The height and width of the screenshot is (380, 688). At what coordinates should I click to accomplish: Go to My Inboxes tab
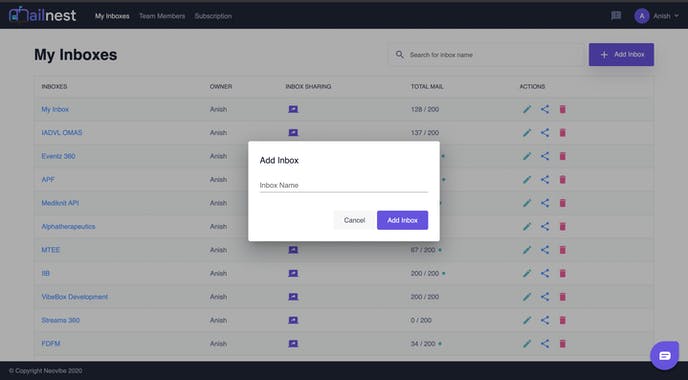[x=112, y=16]
